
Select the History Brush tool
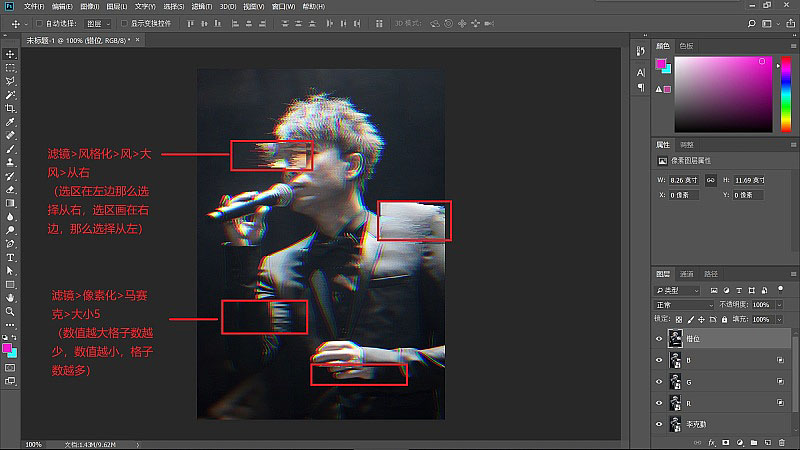[x=10, y=176]
